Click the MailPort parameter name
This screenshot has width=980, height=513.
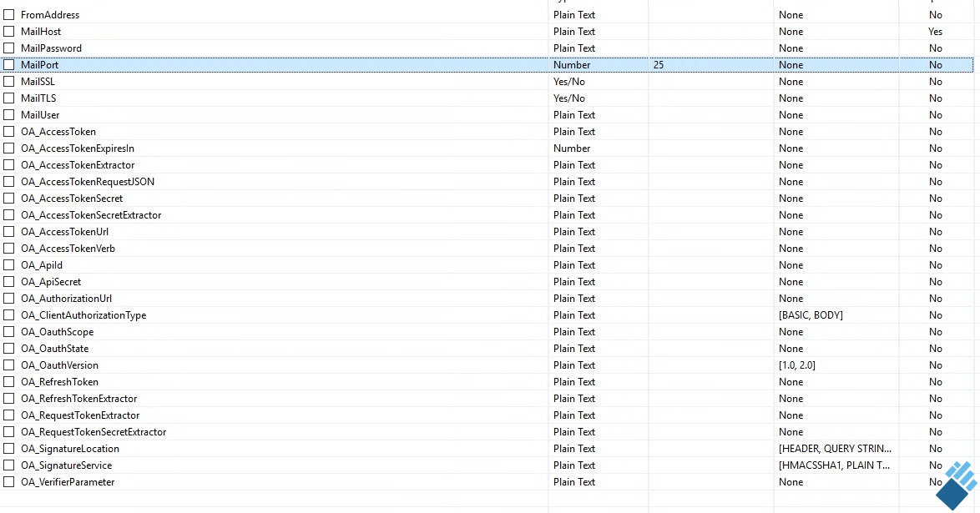coord(39,64)
